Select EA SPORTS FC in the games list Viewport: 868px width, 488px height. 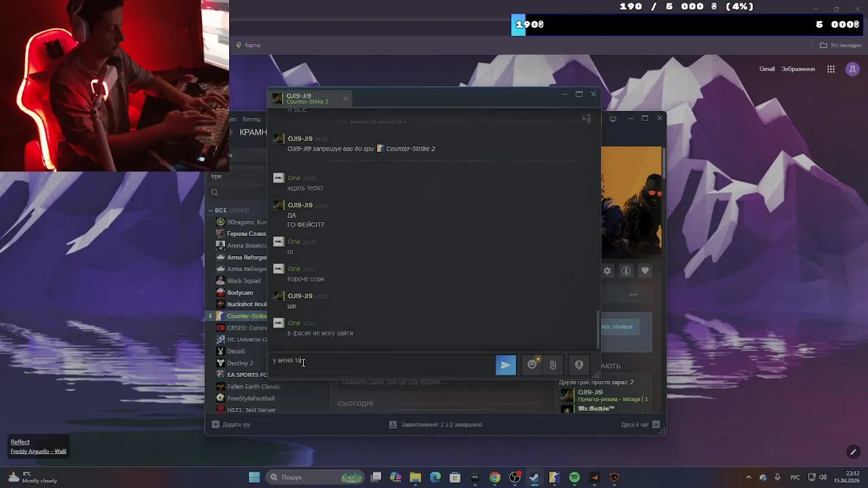tap(241, 375)
